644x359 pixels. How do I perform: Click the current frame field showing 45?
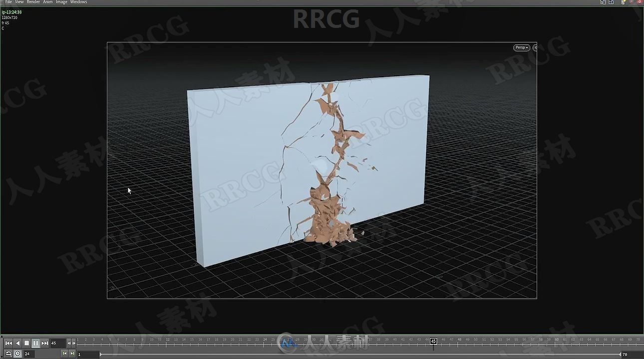click(x=57, y=343)
